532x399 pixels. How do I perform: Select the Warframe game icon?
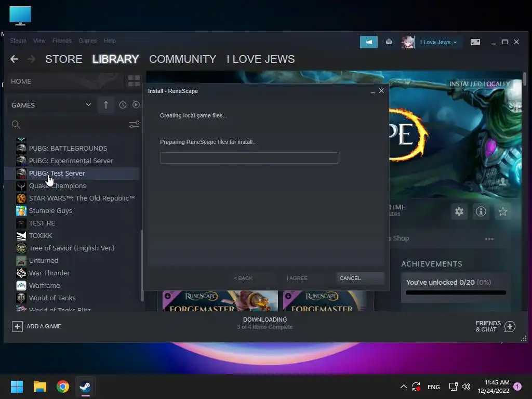(21, 285)
